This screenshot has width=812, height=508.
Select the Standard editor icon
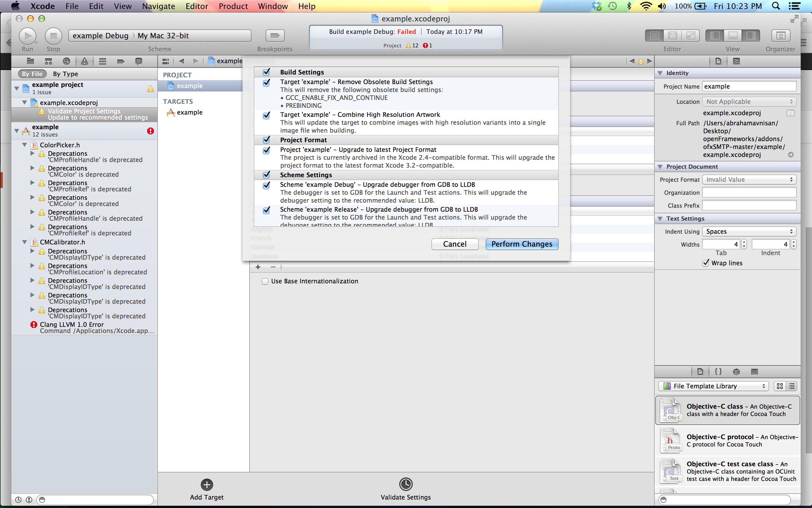coord(654,36)
